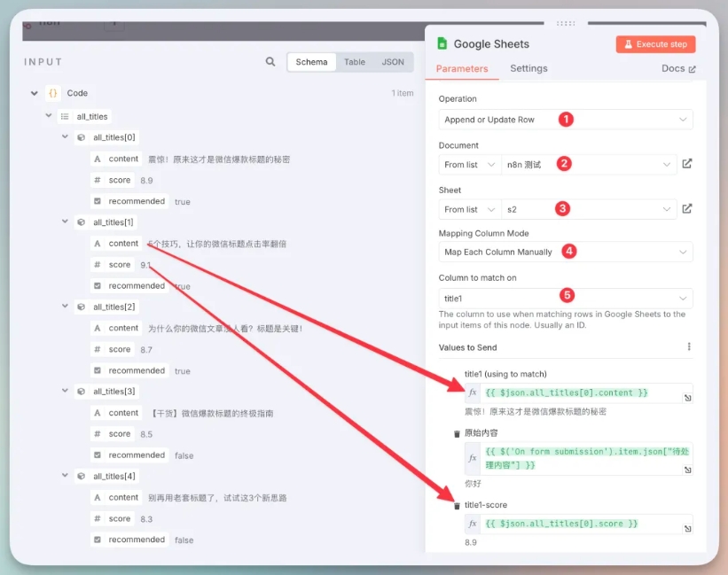The height and width of the screenshot is (575, 728).
Task: Open the Mapping Column Mode dropdown
Action: click(x=566, y=252)
